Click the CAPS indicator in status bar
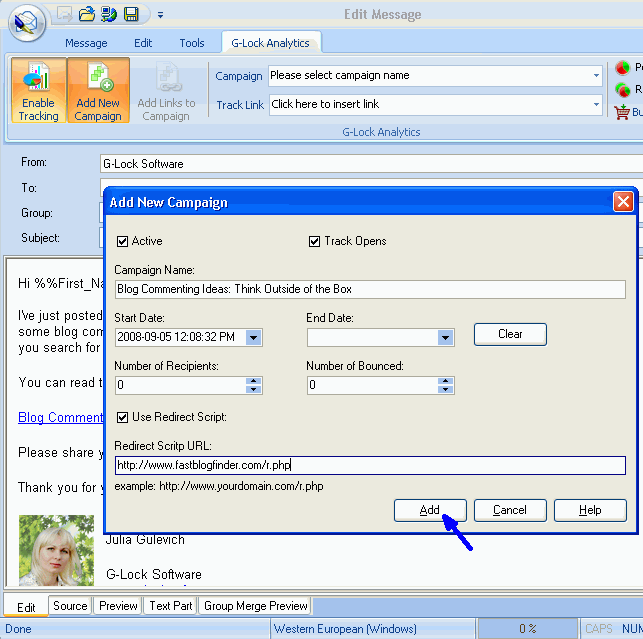This screenshot has width=643, height=639. (598, 629)
